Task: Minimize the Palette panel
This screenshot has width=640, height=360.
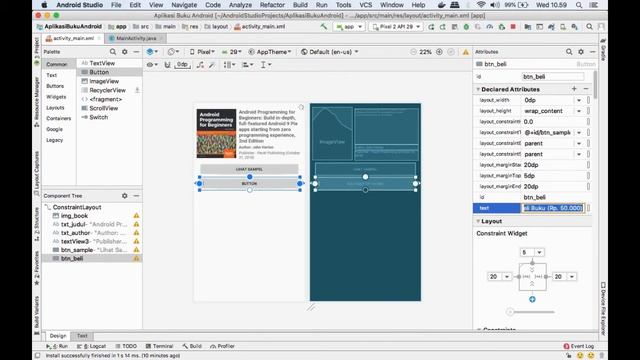Action: pos(136,52)
